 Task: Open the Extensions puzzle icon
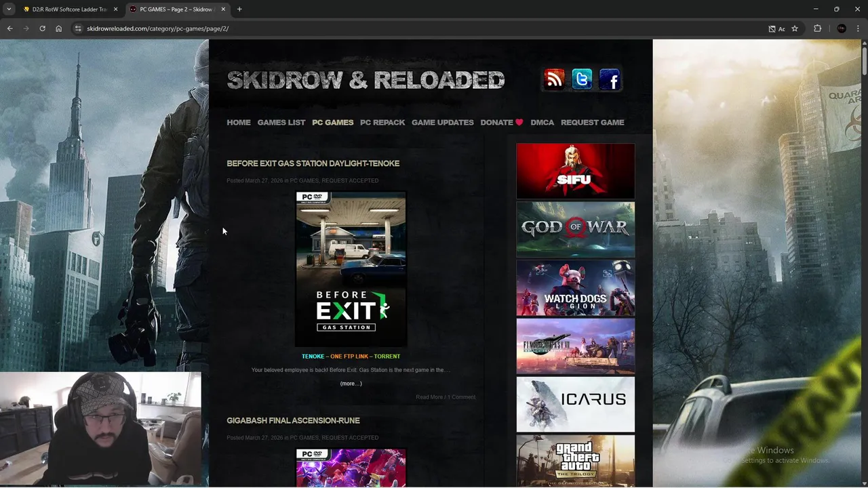click(x=817, y=28)
